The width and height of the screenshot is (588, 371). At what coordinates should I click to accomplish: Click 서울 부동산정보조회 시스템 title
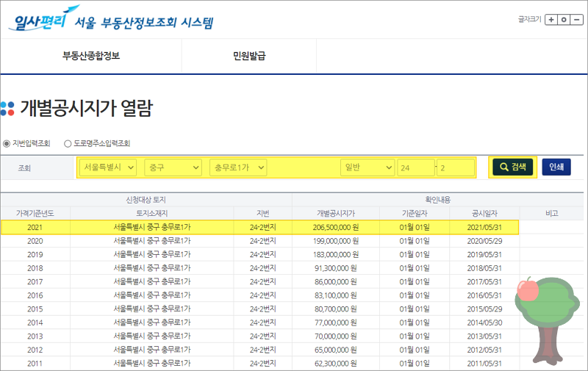click(144, 23)
